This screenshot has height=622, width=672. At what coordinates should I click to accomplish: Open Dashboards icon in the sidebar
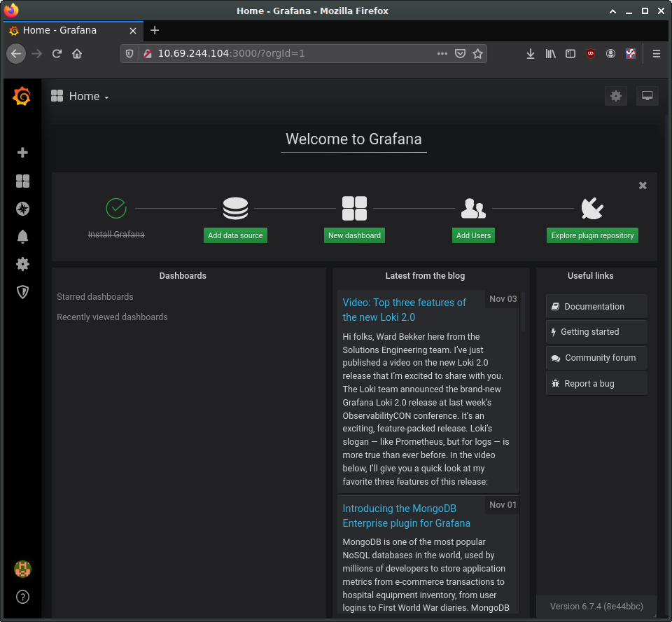(22, 181)
